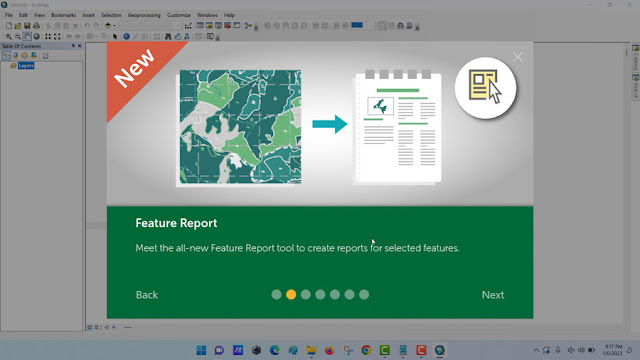Open the Customize menu
Screen dimensions: 640x360
[179, 15]
